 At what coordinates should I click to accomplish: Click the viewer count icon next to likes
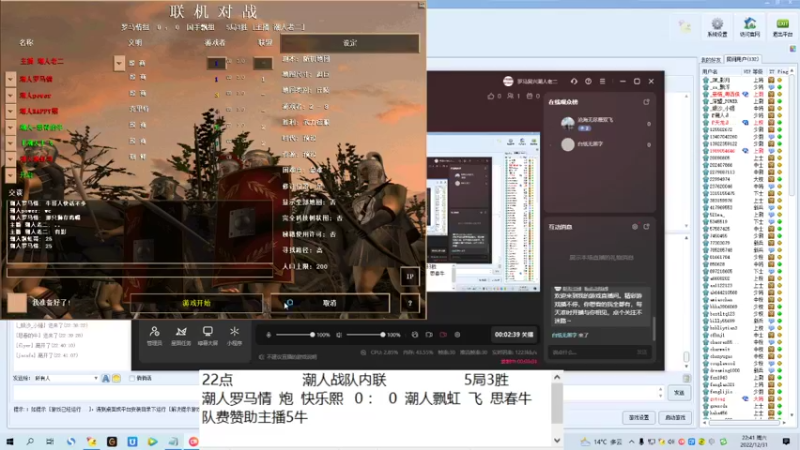pyautogui.click(x=510, y=96)
